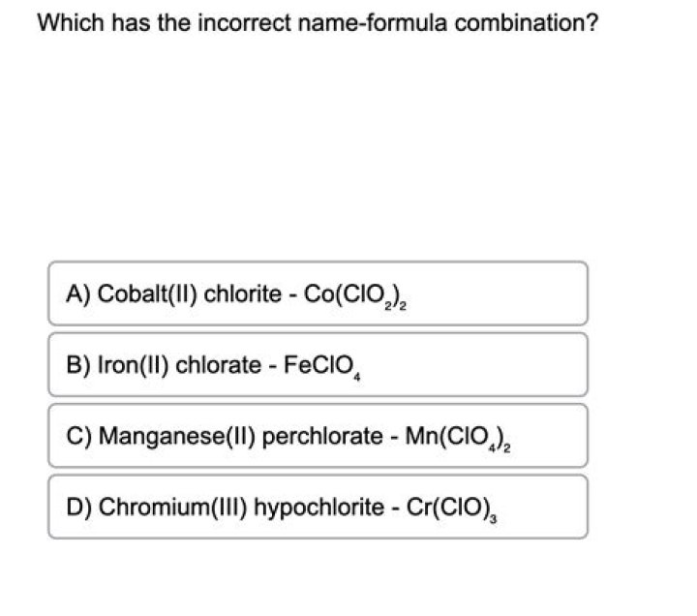Click the "C)" letter label

coord(79,437)
